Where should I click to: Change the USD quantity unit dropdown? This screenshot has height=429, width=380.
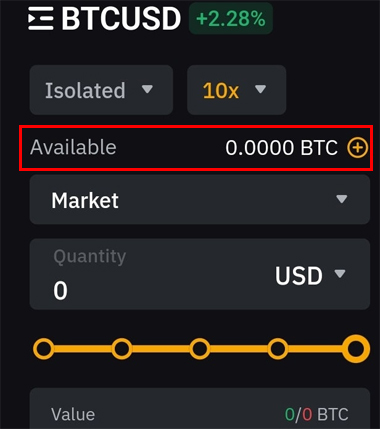click(x=310, y=275)
